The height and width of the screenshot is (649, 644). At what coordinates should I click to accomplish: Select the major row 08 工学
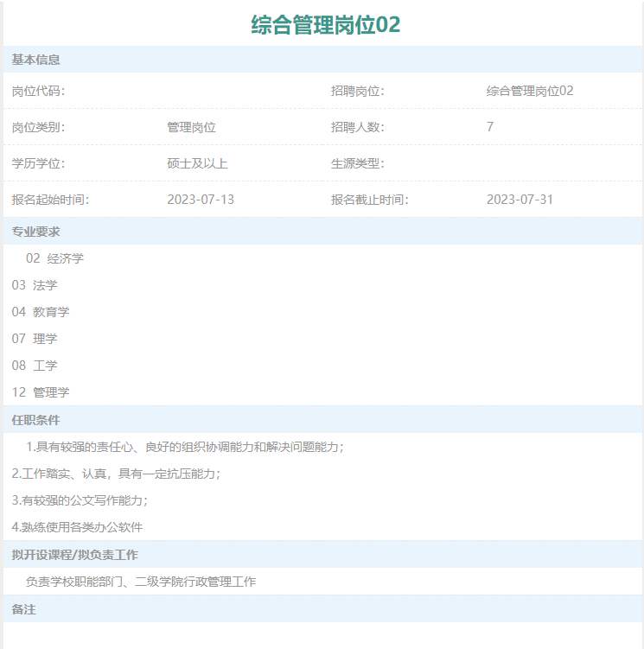point(35,366)
